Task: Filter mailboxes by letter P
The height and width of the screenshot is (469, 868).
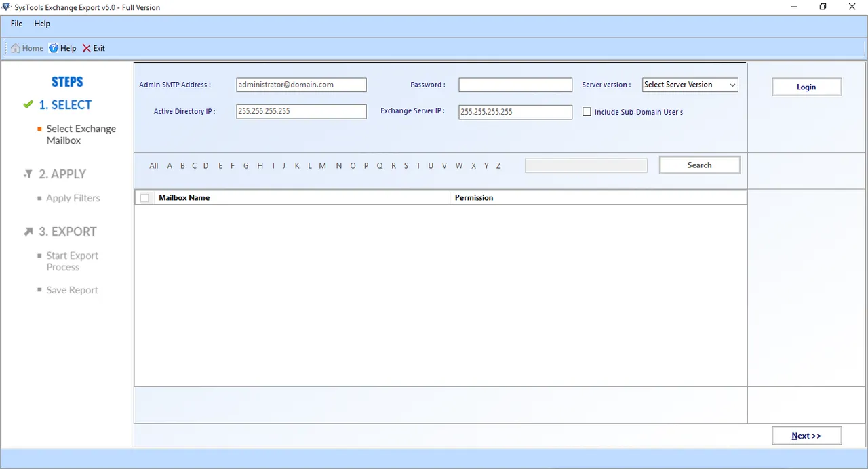Action: (366, 166)
